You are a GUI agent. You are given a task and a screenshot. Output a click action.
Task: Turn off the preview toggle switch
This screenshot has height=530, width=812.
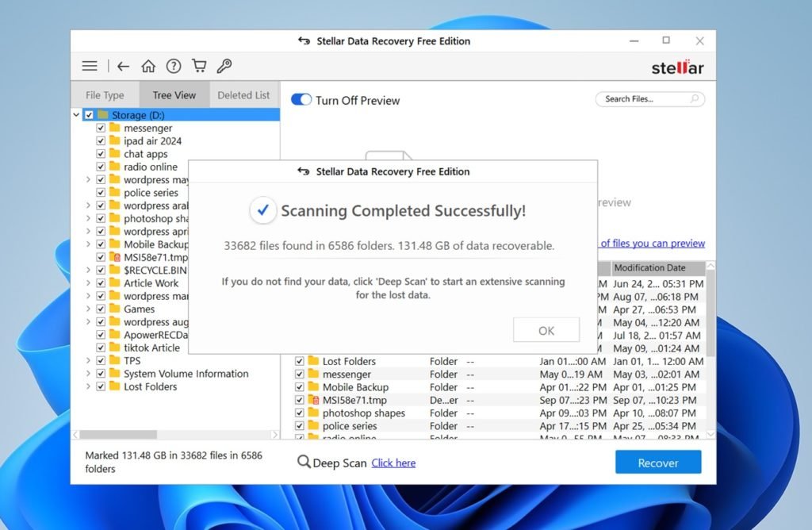coord(301,99)
